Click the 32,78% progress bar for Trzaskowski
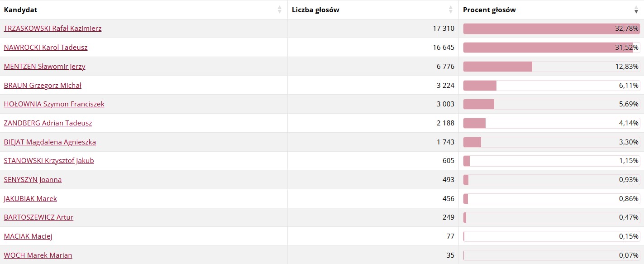Image resolution: width=644 pixels, height=264 pixels. (552, 29)
